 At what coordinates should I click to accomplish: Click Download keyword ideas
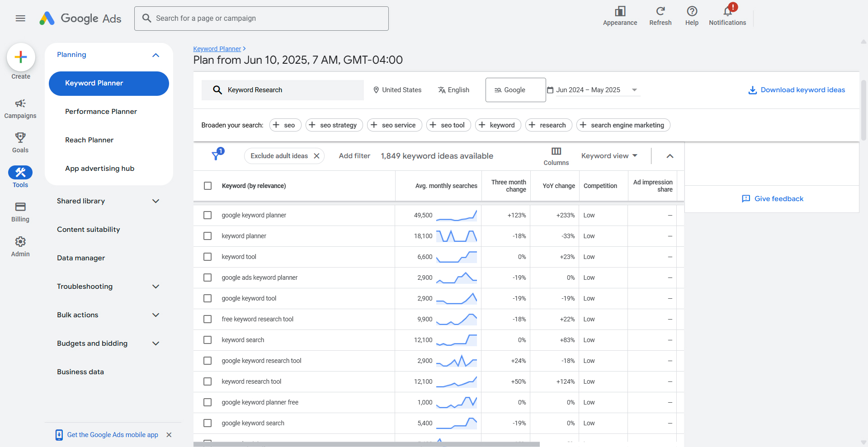tap(802, 90)
